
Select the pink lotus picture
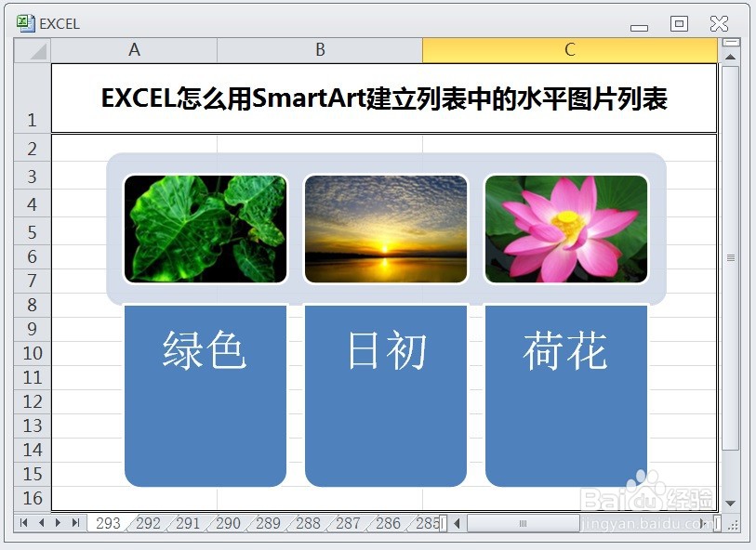566,229
